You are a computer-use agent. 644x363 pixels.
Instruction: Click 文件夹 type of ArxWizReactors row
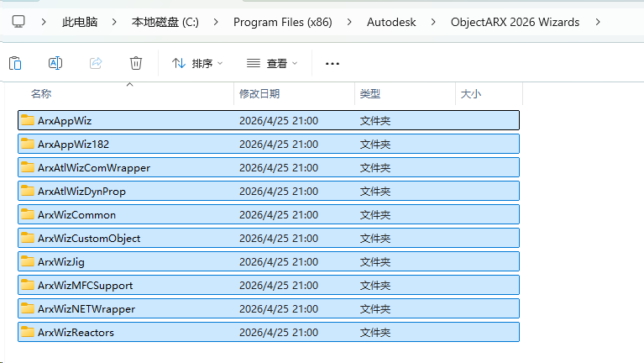[375, 333]
